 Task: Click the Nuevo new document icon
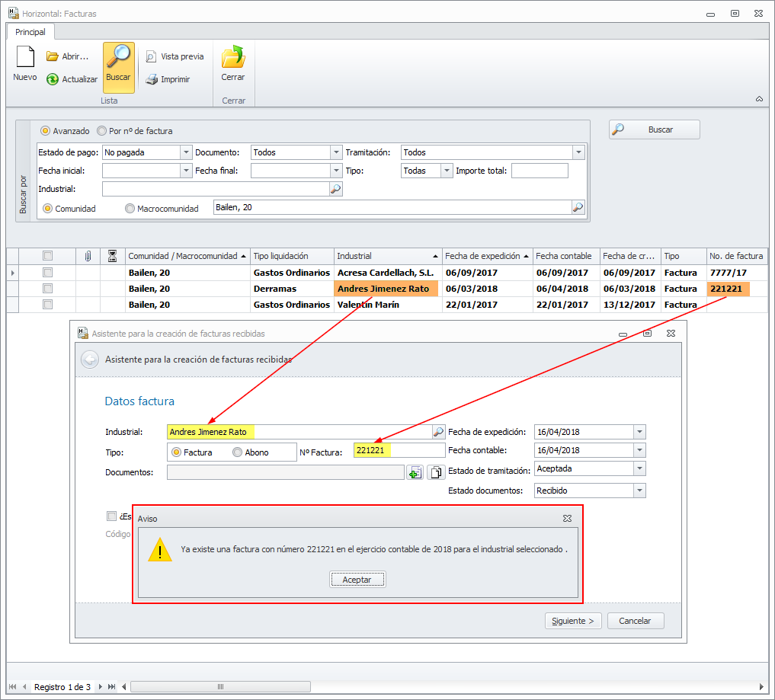(24, 58)
